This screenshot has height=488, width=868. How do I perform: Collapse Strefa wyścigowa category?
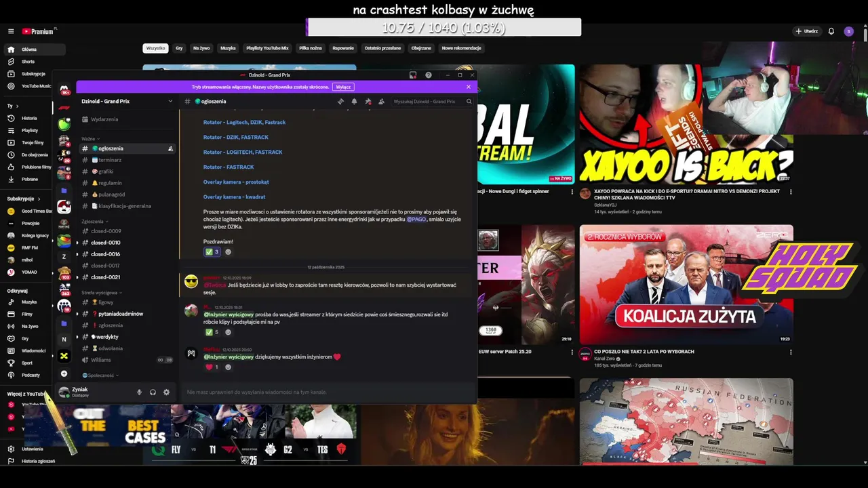(x=101, y=293)
